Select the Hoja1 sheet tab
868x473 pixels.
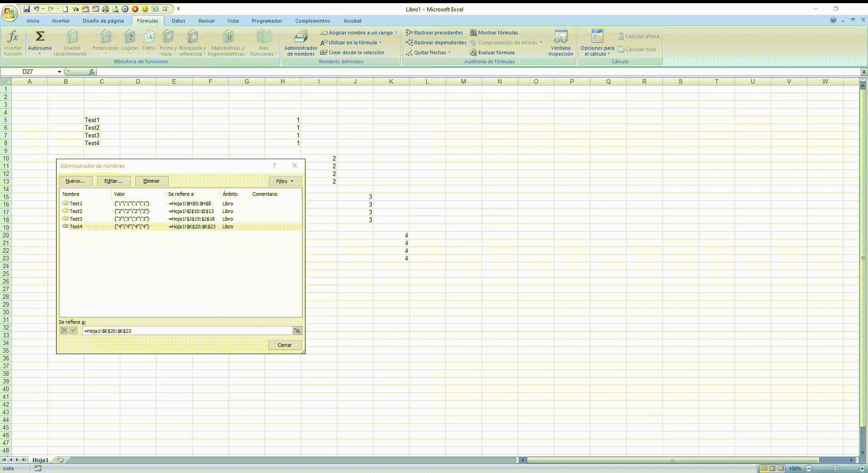41,460
